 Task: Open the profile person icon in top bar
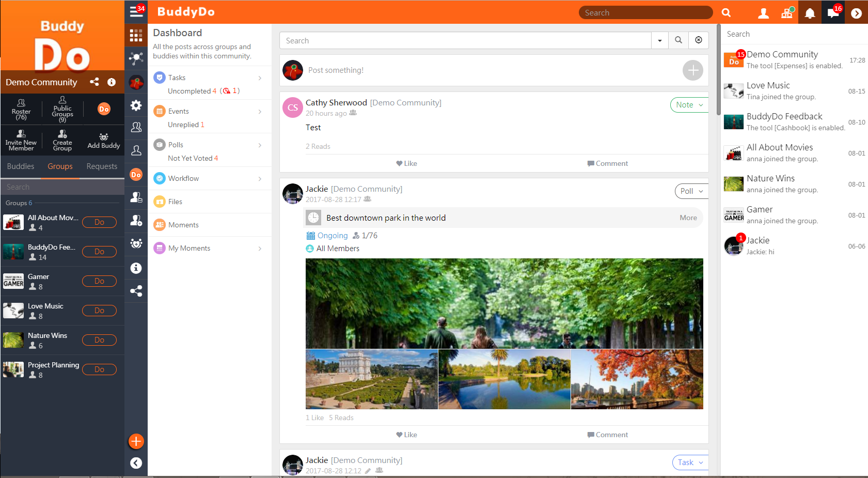(763, 13)
